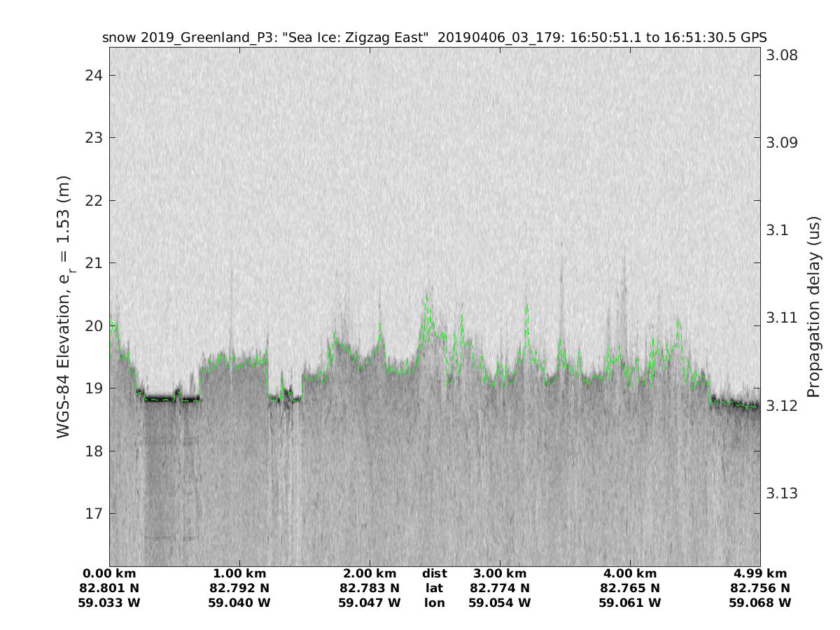Click the "0.00 km" distance label
This screenshot has height=630, width=840.
(109, 574)
